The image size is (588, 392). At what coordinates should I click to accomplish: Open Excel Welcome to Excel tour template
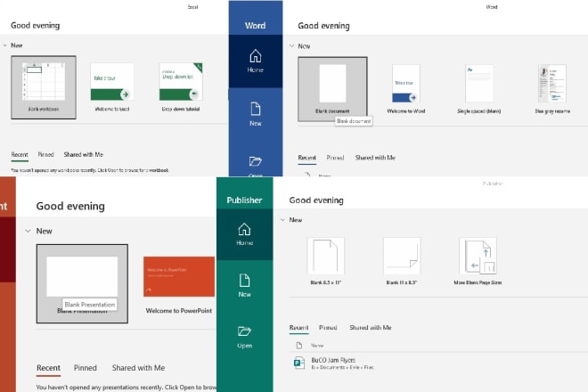tap(112, 87)
